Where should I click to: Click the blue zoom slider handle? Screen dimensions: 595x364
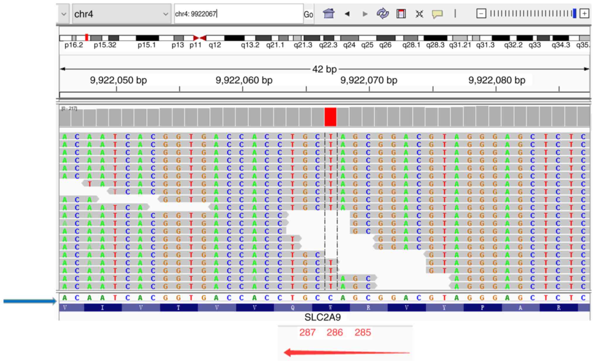tap(574, 14)
